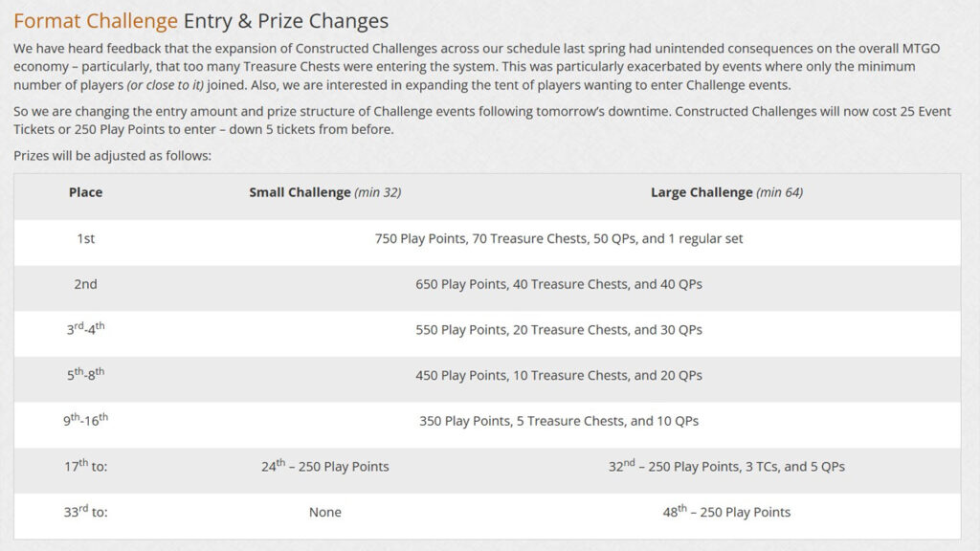Viewport: 980px width, 551px height.
Task: Click the "Entry & Prize Changes" heading text
Action: click(285, 20)
